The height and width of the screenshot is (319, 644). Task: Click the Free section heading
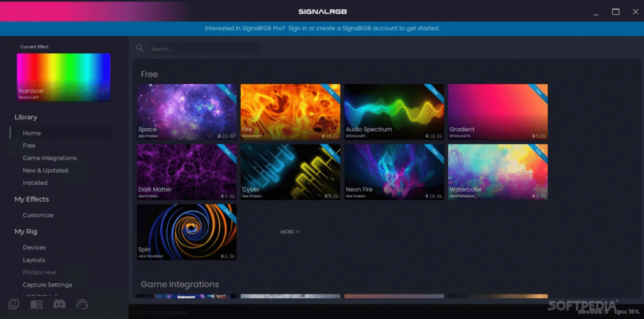click(149, 74)
